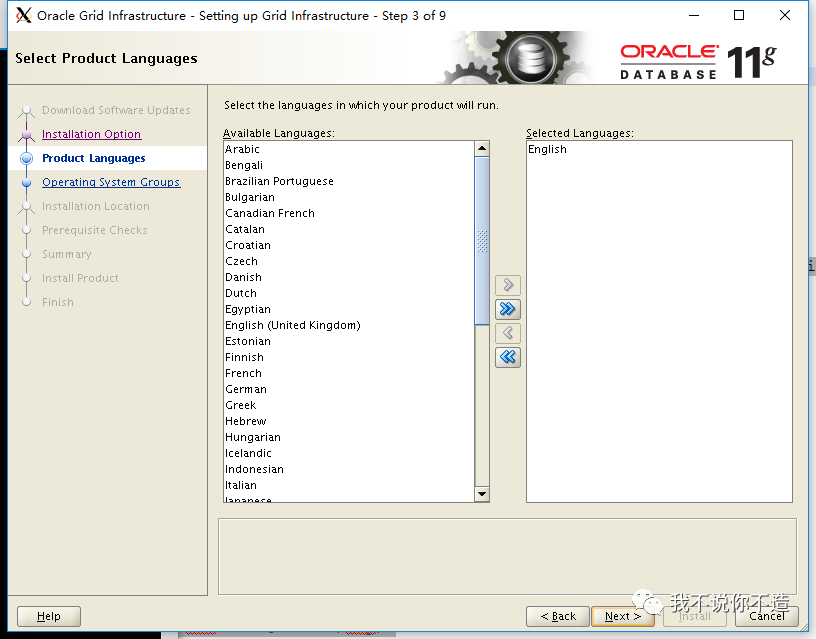Click the remove-all double left arrow button
816x639 pixels.
(x=507, y=357)
